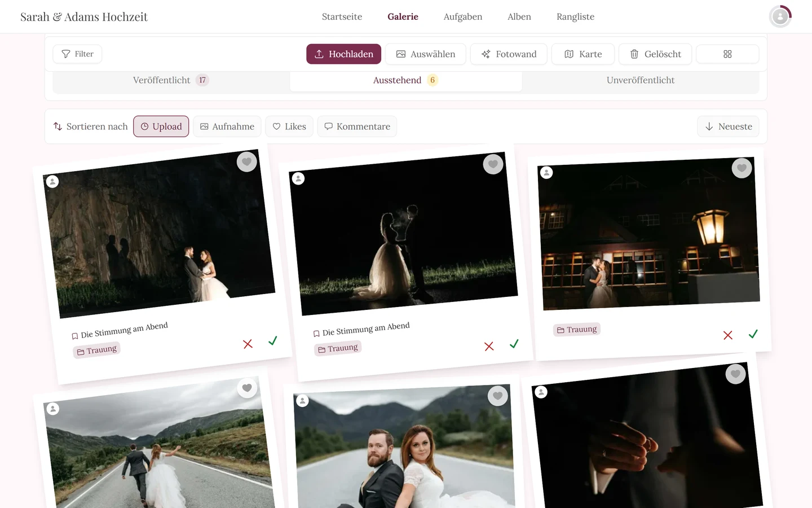Like the backlit silhouette couple photo

pos(493,164)
